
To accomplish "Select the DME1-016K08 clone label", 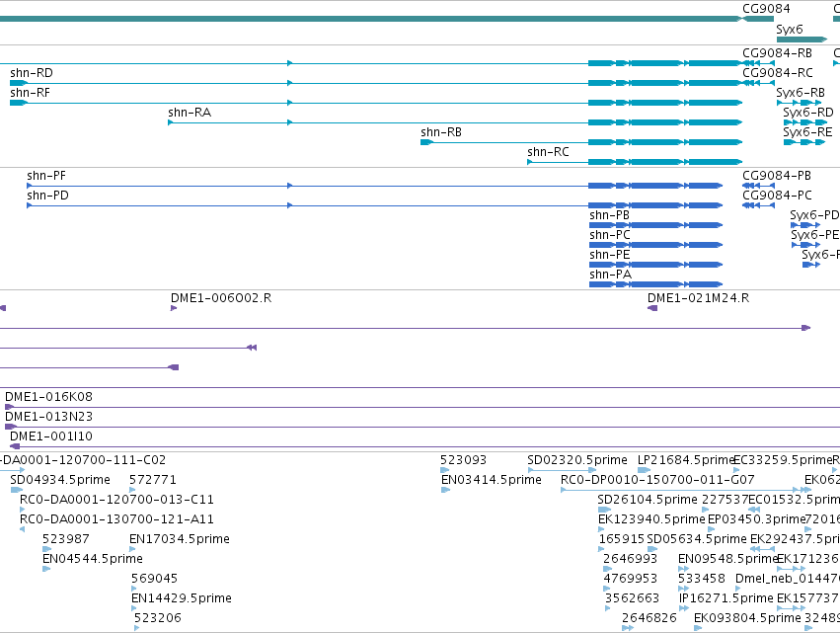I will pyautogui.click(x=48, y=397).
